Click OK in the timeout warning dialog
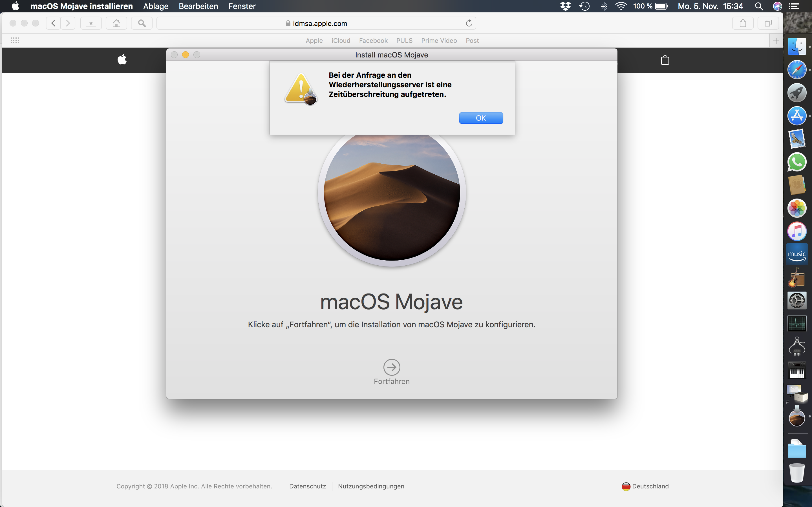This screenshot has width=812, height=507. (x=480, y=118)
